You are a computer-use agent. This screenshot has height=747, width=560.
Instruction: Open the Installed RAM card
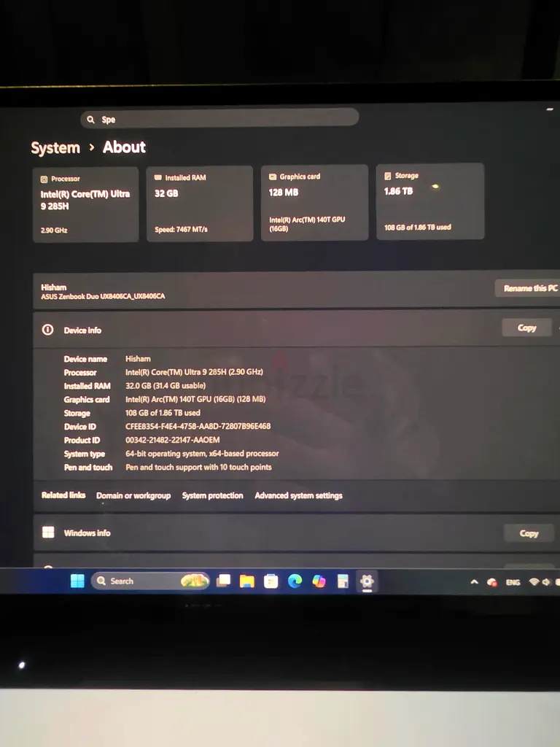coord(200,204)
